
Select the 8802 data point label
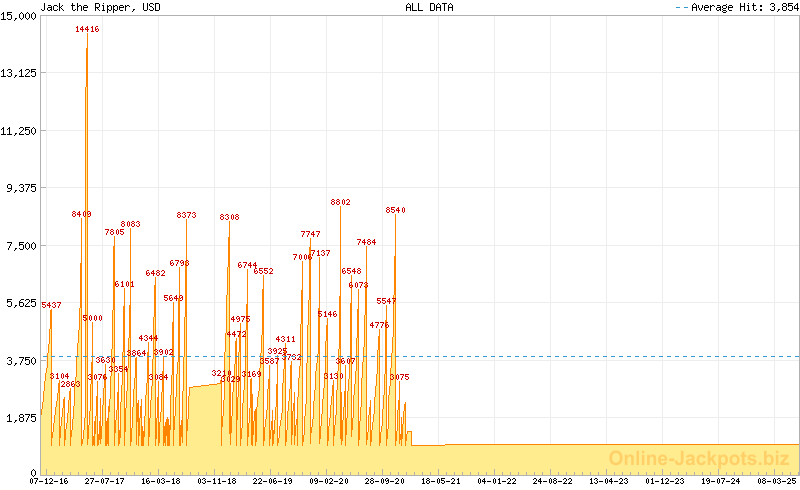point(340,202)
